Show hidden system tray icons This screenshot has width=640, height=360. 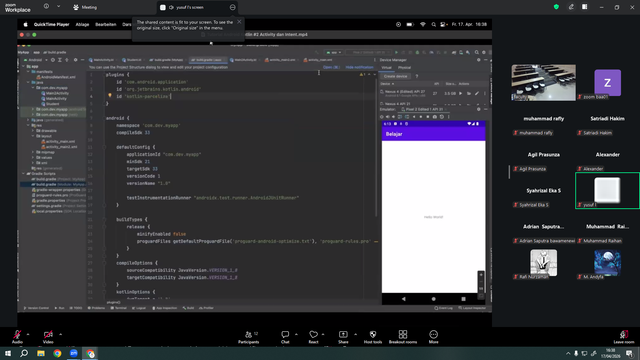coord(568,353)
